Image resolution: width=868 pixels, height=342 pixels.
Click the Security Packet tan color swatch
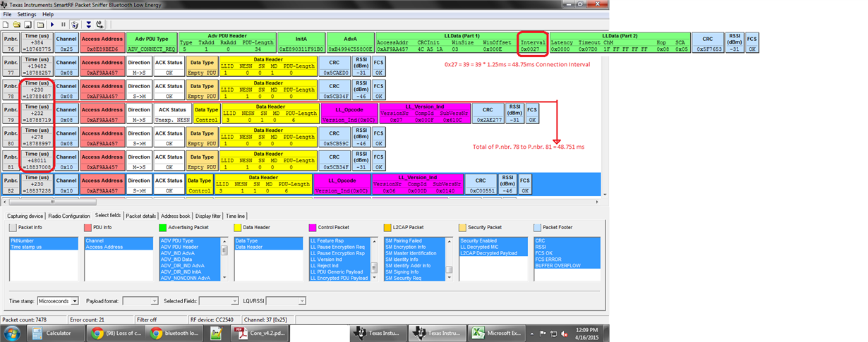463,228
